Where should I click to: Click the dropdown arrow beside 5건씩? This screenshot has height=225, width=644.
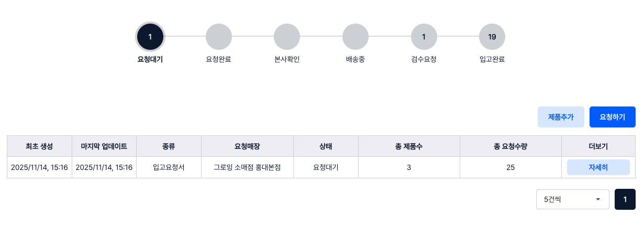(598, 199)
